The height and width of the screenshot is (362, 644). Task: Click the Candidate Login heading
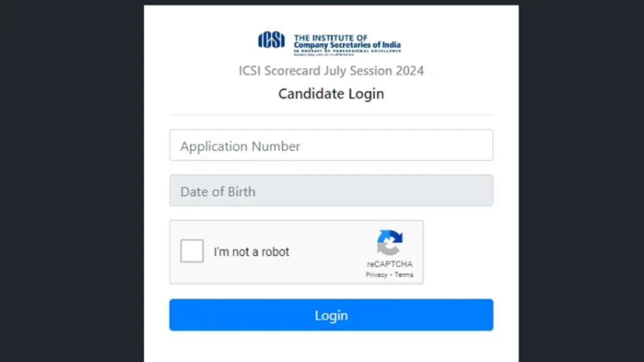pos(331,94)
